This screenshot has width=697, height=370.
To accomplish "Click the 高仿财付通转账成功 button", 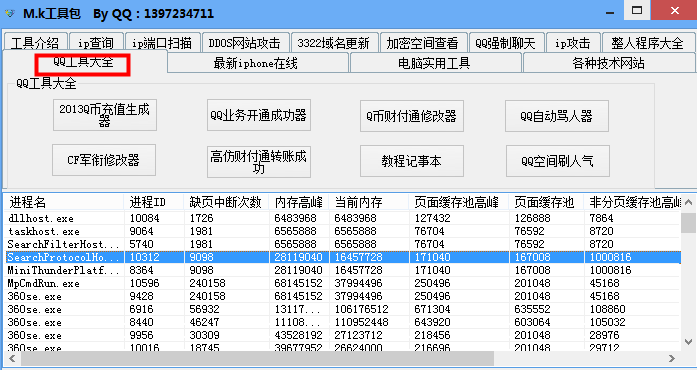I will point(259,162).
